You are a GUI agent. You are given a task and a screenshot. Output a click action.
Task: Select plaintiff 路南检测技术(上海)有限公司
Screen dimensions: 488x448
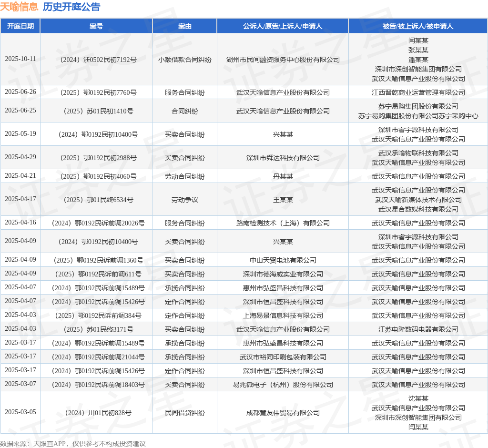point(283,223)
